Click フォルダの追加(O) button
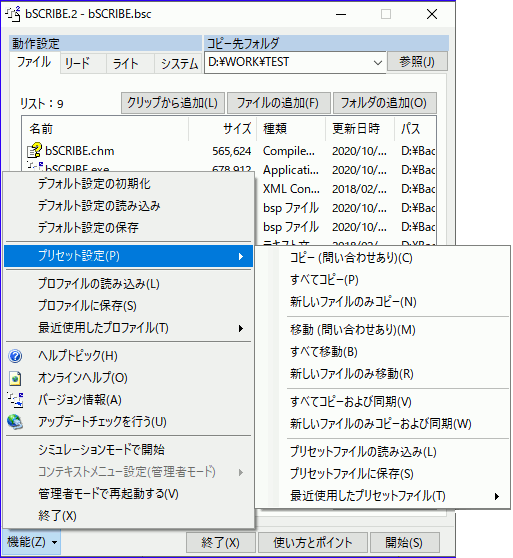Screen dimensions: 513x558 (385, 103)
